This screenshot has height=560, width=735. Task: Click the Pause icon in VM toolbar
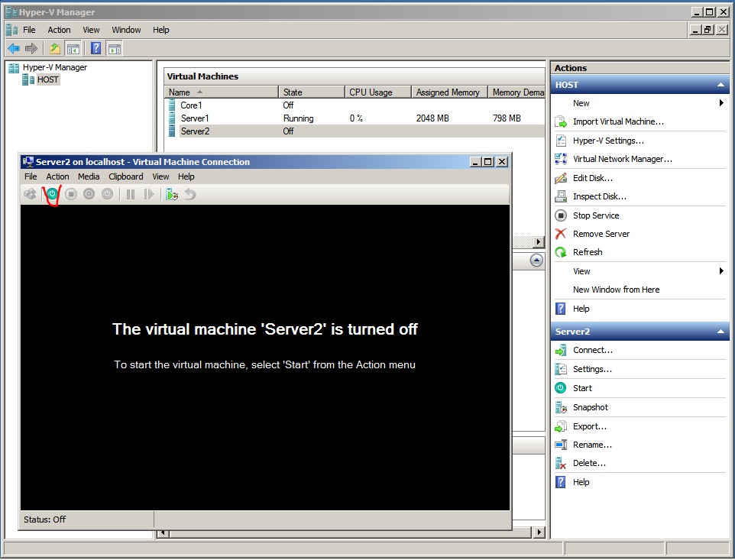[x=131, y=194]
